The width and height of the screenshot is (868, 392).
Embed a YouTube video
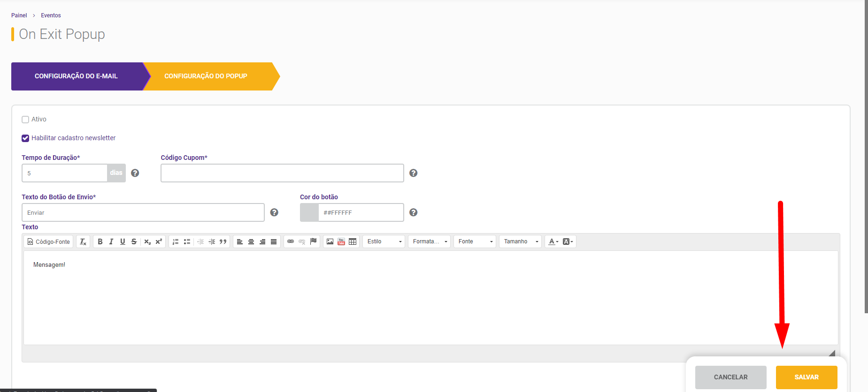(x=341, y=241)
